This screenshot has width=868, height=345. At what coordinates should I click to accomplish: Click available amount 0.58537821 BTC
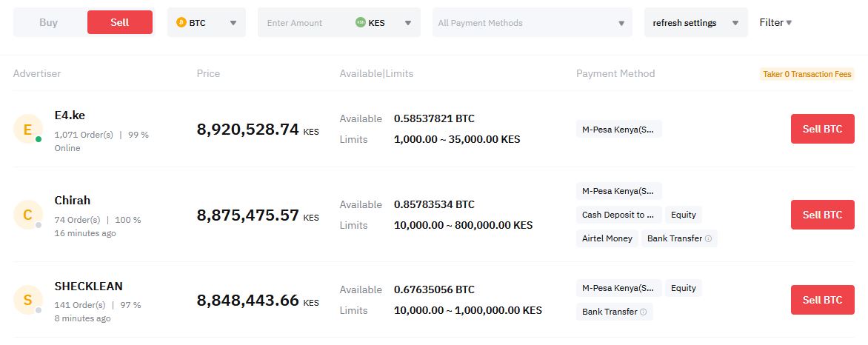[434, 119]
